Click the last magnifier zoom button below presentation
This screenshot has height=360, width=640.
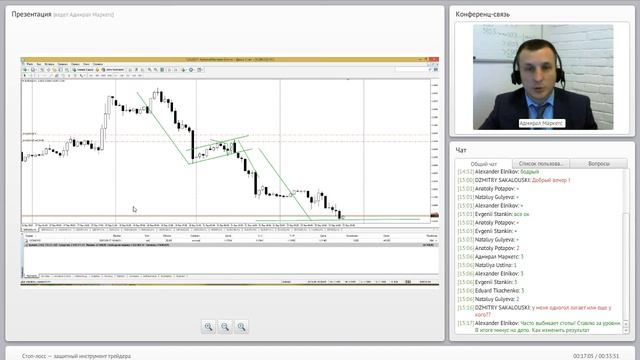coord(241,327)
